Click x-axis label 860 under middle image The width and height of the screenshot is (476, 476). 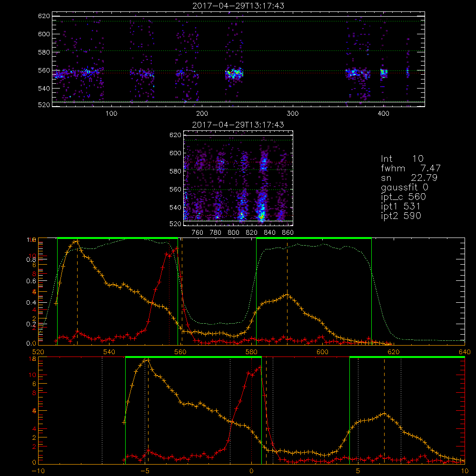288,233
